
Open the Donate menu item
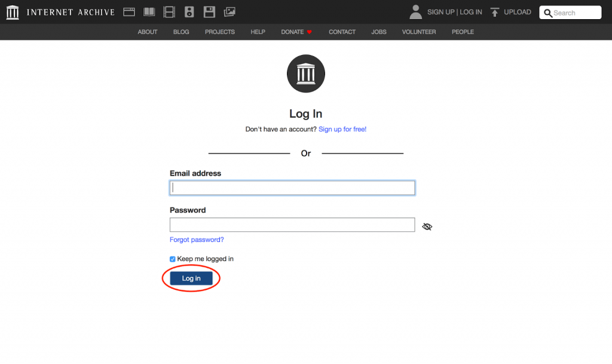point(292,32)
